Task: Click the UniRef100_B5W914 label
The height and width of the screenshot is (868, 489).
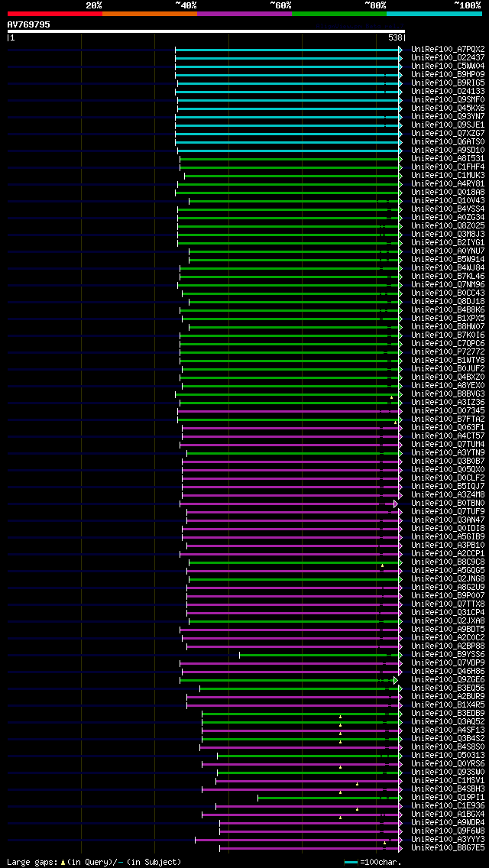Action: tap(448, 260)
